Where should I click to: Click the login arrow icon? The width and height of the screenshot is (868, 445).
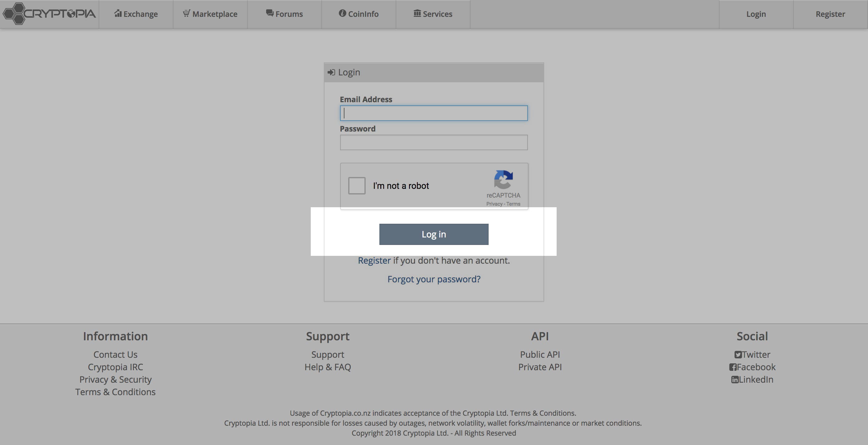point(332,72)
